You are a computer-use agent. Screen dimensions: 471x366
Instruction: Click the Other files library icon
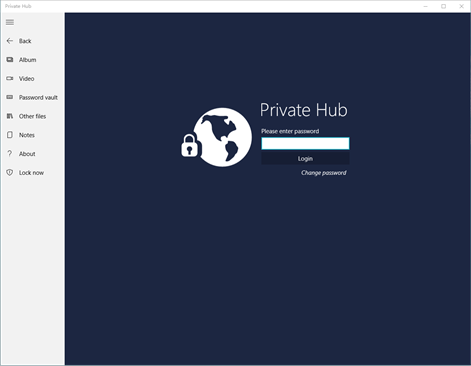[x=10, y=116]
